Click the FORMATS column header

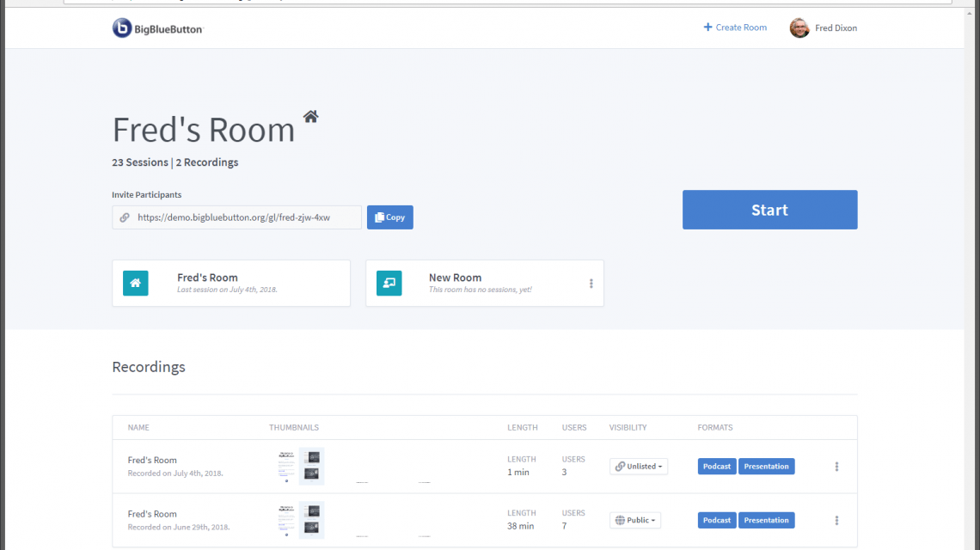(715, 427)
